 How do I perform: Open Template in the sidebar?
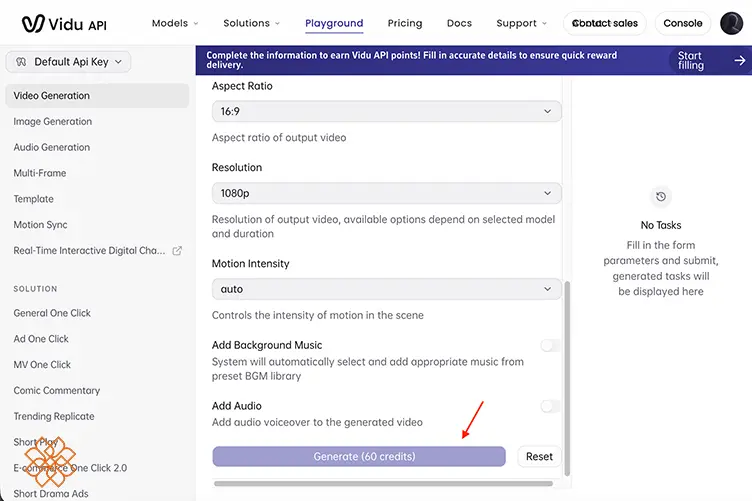tap(34, 199)
